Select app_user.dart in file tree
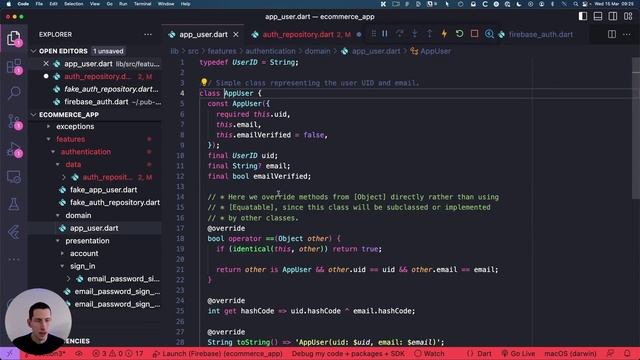 tap(95, 228)
